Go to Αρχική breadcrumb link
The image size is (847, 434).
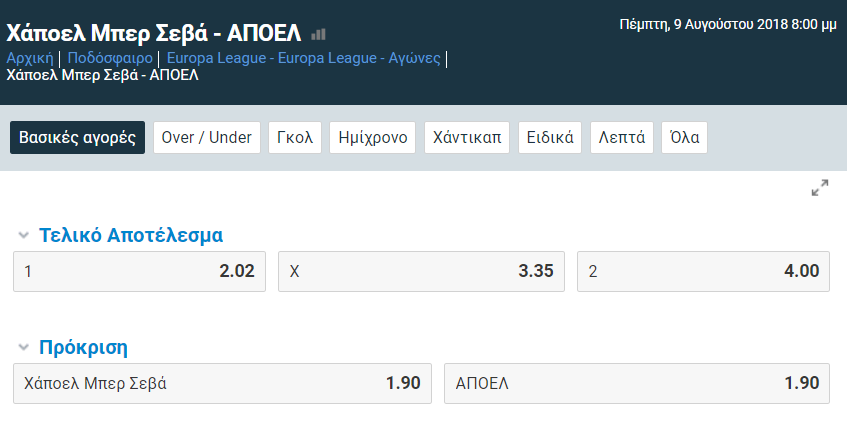point(30,58)
